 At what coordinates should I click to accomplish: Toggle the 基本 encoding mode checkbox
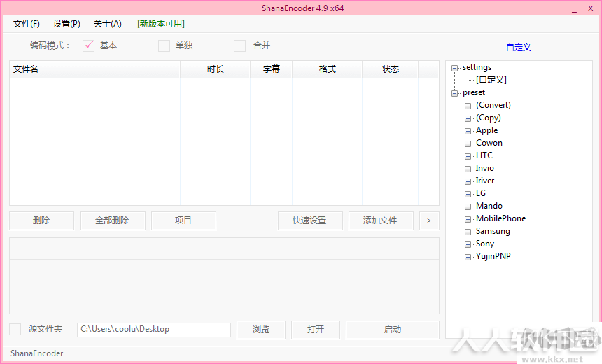point(89,45)
